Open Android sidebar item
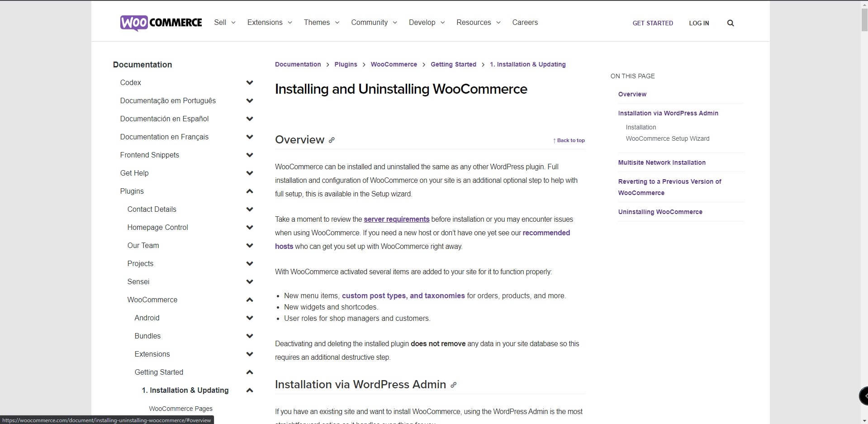 pos(147,318)
